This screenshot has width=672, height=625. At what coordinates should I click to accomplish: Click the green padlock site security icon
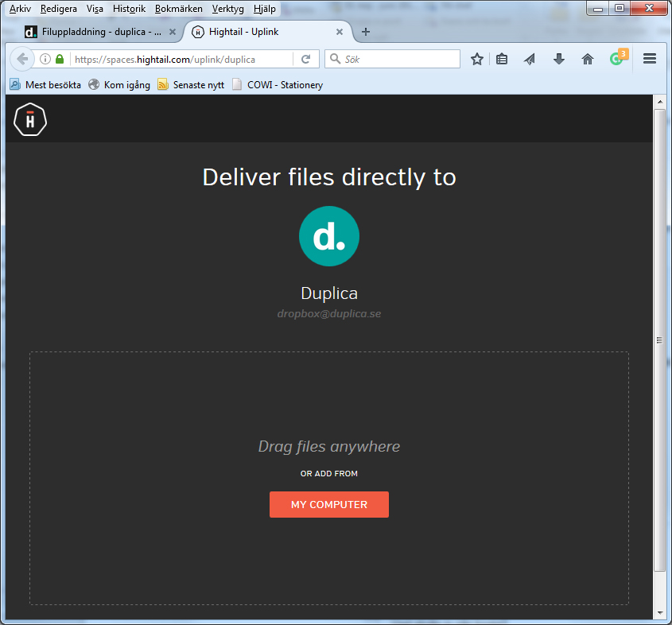pos(60,59)
